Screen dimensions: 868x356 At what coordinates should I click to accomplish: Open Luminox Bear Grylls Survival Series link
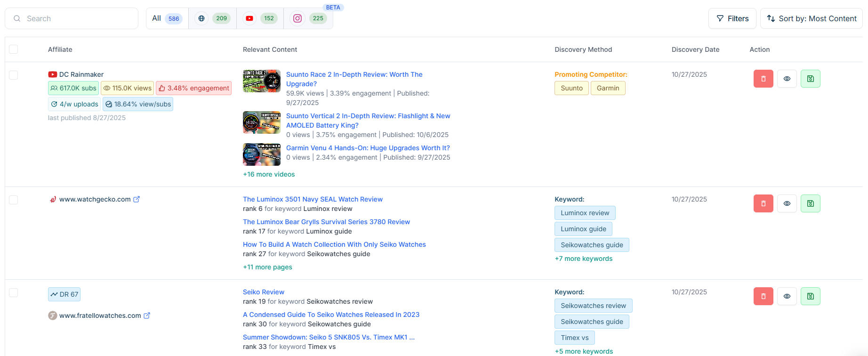[326, 222]
